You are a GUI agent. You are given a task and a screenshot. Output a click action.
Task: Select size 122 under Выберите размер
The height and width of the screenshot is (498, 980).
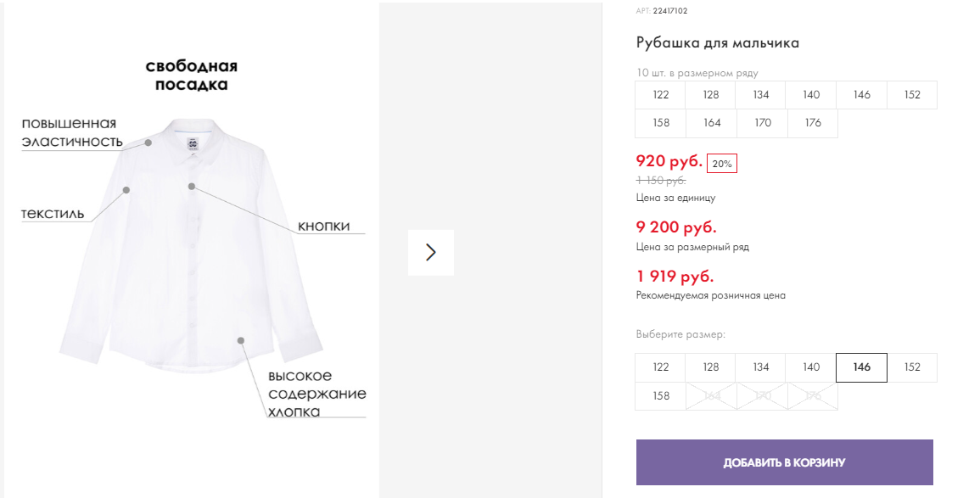pyautogui.click(x=660, y=367)
